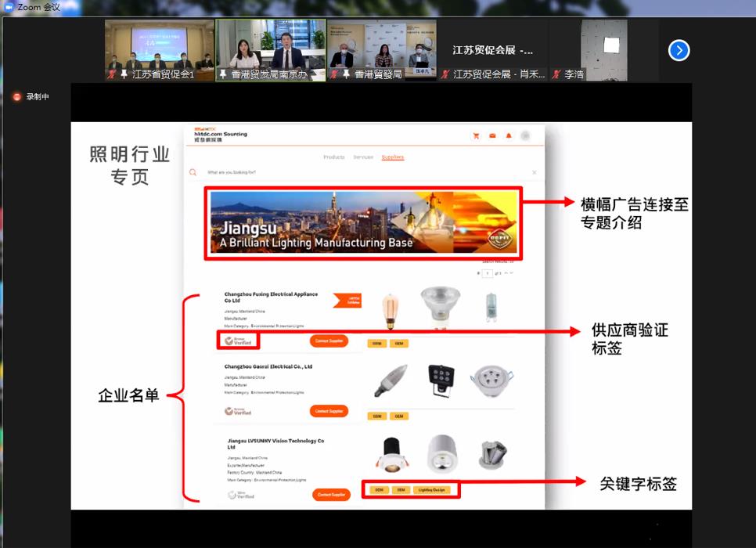Open the notification bell on hktdc page
This screenshot has height=548, width=756.
[x=509, y=136]
